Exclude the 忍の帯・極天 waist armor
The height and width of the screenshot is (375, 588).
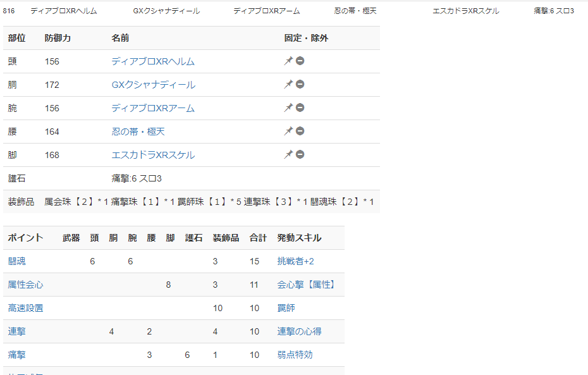[x=300, y=131]
